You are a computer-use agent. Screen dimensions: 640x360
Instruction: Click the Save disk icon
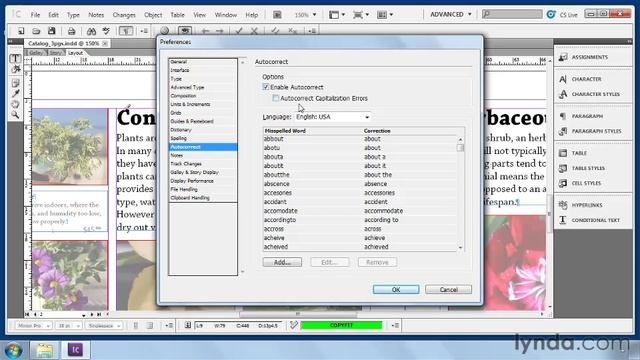point(51,31)
